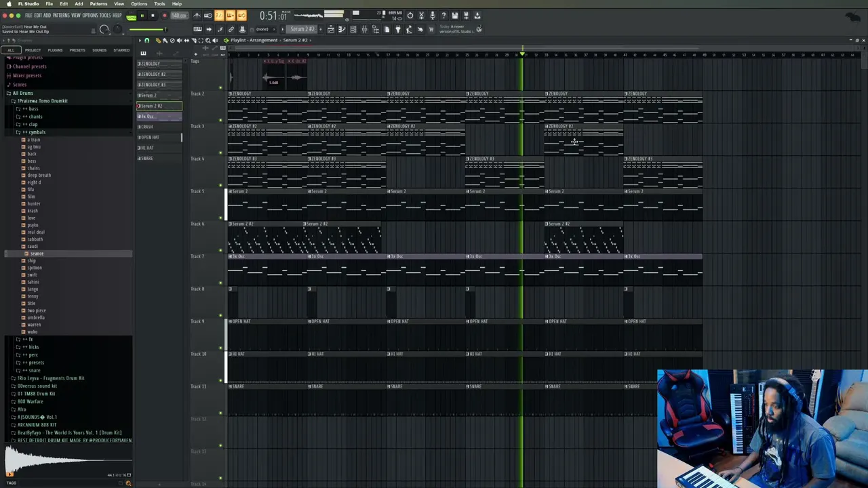
Task: Open the Piano roll view from the toolbar
Action: coord(342,29)
